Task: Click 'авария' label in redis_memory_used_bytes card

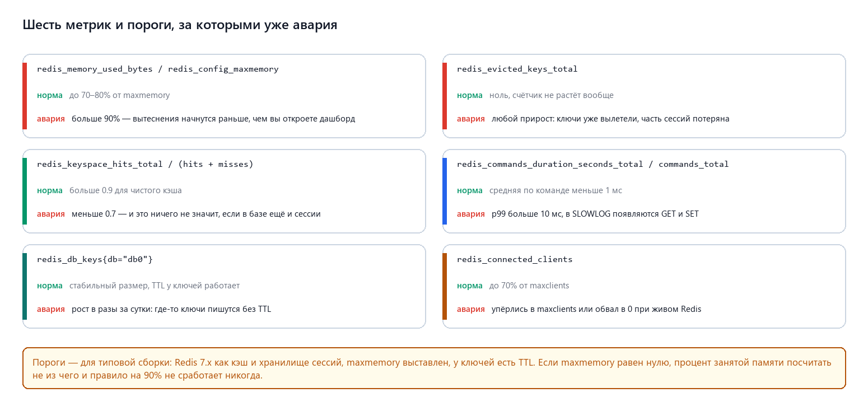Action: [51, 119]
